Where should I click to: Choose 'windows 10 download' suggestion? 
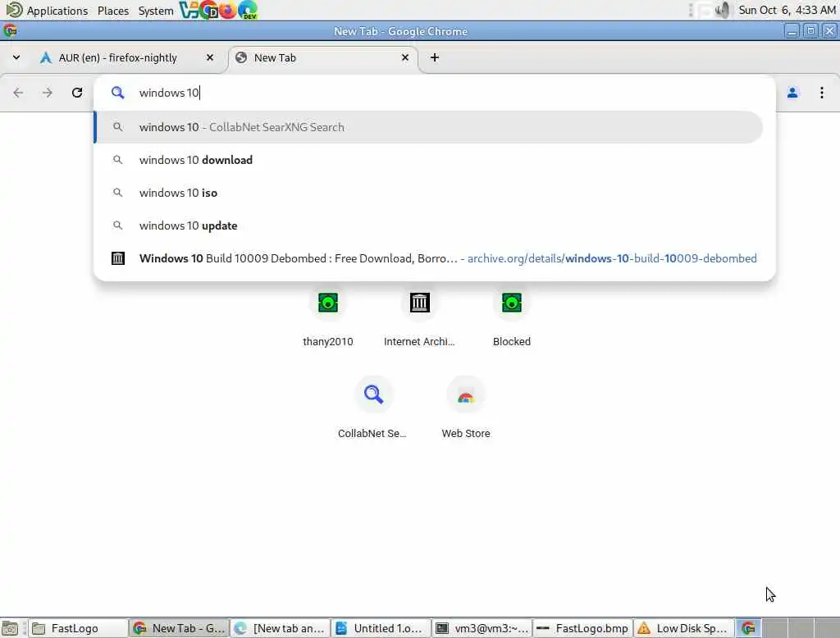428,160
